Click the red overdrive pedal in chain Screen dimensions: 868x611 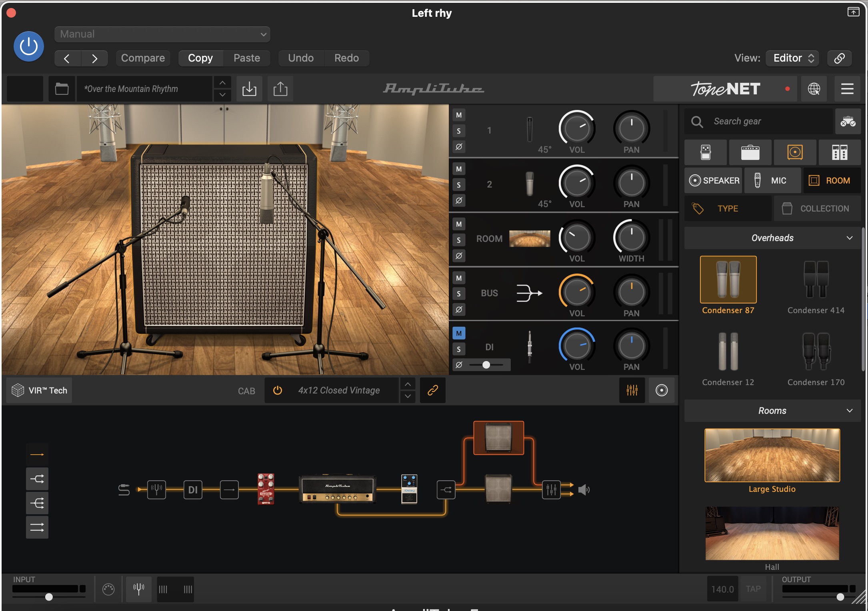point(266,489)
